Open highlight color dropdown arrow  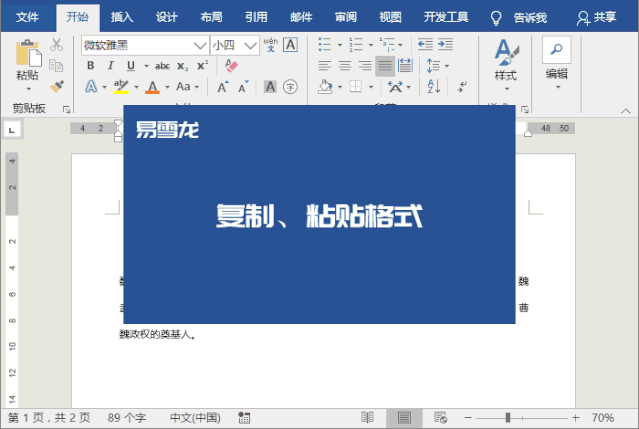point(136,87)
